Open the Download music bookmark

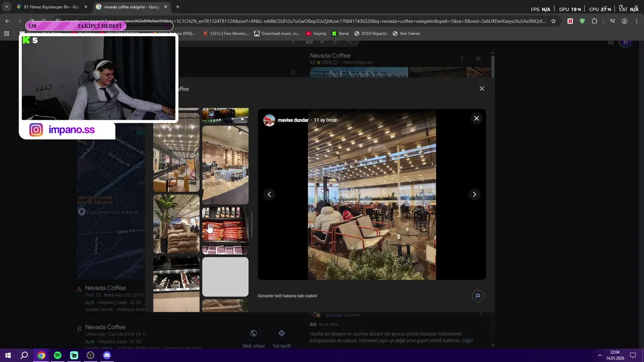point(277,34)
